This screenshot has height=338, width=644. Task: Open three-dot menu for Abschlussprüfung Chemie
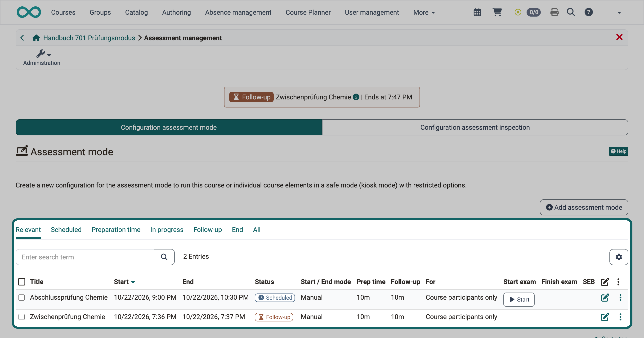620,298
